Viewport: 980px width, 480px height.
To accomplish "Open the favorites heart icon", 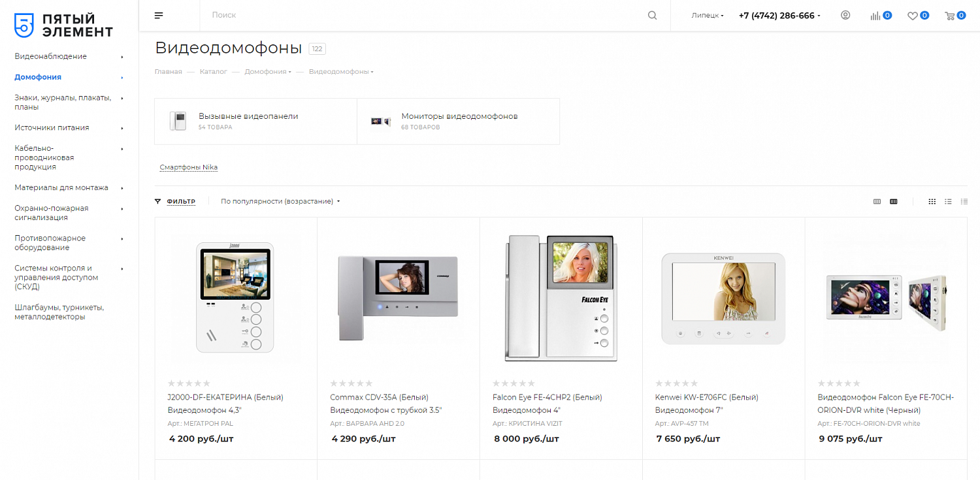I will pos(913,16).
